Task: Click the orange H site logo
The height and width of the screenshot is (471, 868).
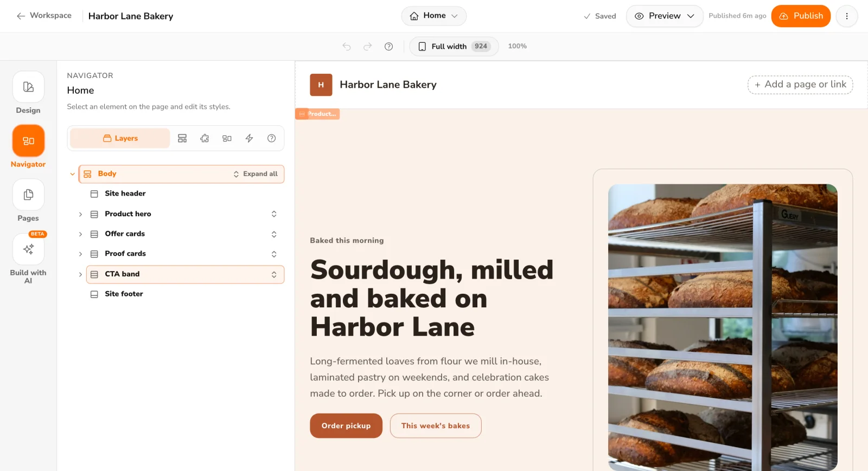Action: coord(321,85)
